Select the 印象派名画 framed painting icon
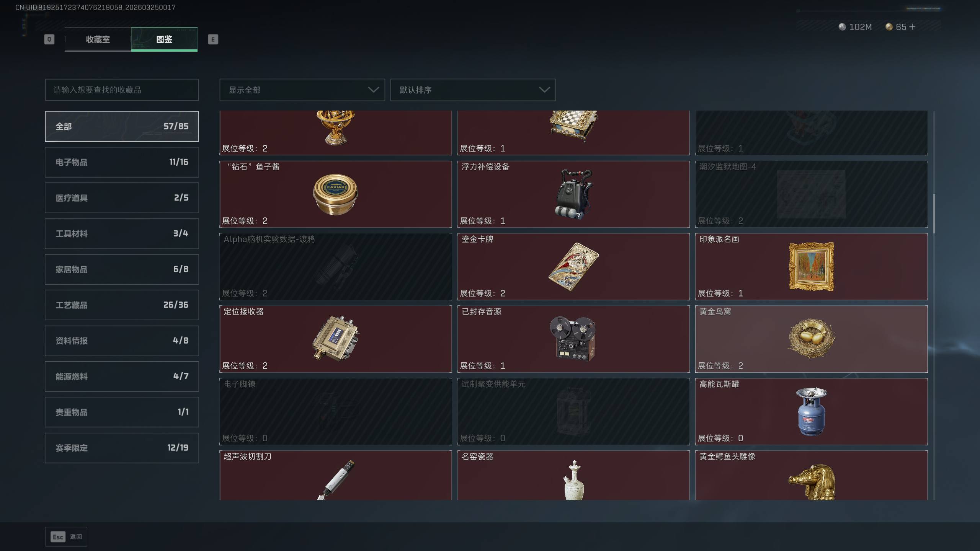The image size is (980, 551). click(x=811, y=267)
